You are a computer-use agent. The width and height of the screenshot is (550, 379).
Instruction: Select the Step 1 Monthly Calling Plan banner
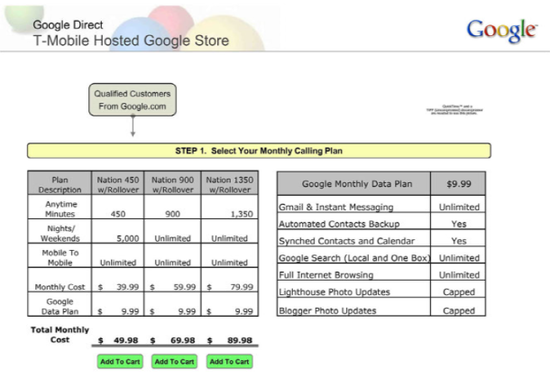(x=259, y=151)
